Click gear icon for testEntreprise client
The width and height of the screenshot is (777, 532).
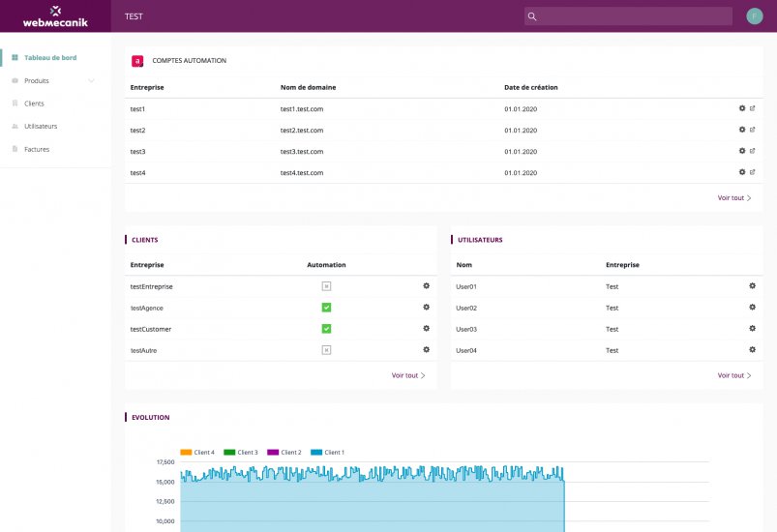click(x=426, y=285)
